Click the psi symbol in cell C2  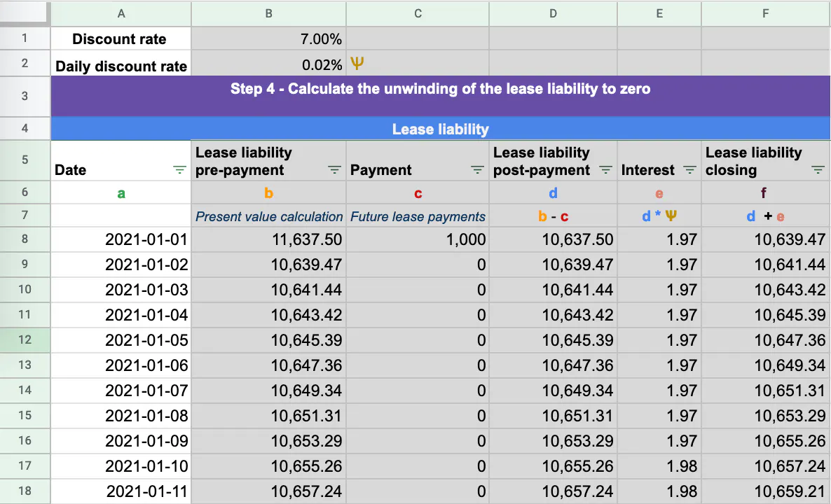[357, 64]
